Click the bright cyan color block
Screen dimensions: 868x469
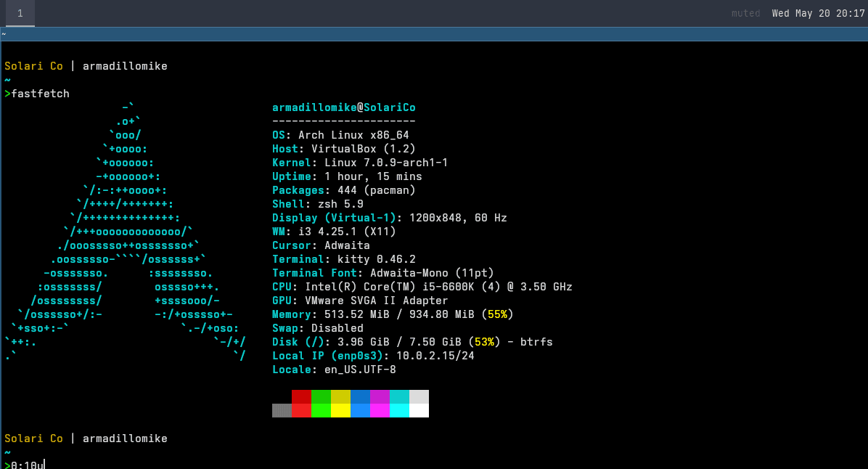click(400, 410)
